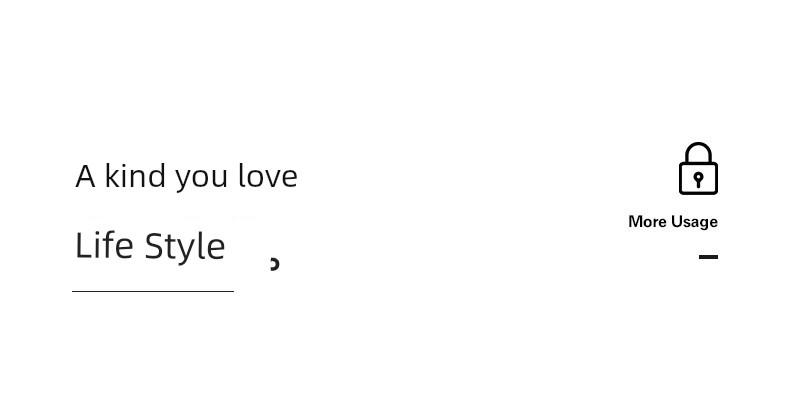The height and width of the screenshot is (413, 790).
Task: Click the word "Style"
Action: pos(185,247)
